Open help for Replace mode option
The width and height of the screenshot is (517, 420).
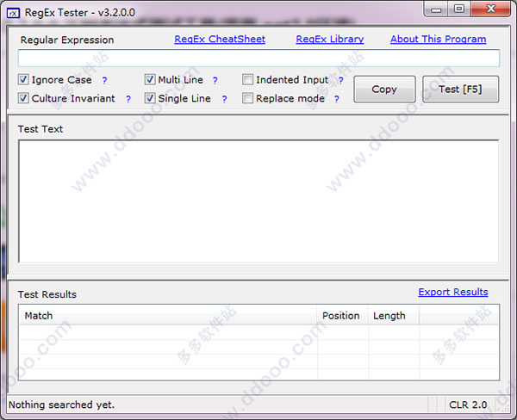pyautogui.click(x=336, y=99)
